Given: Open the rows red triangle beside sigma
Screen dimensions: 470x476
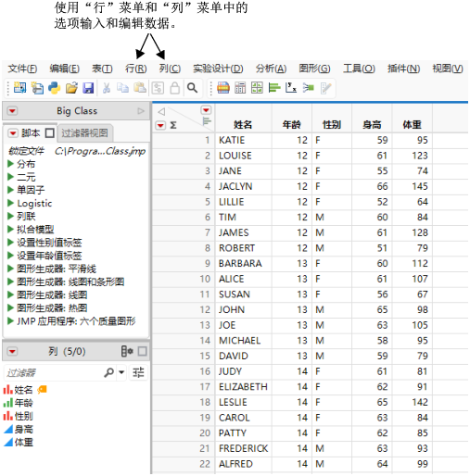Looking at the screenshot, I should tap(160, 125).
